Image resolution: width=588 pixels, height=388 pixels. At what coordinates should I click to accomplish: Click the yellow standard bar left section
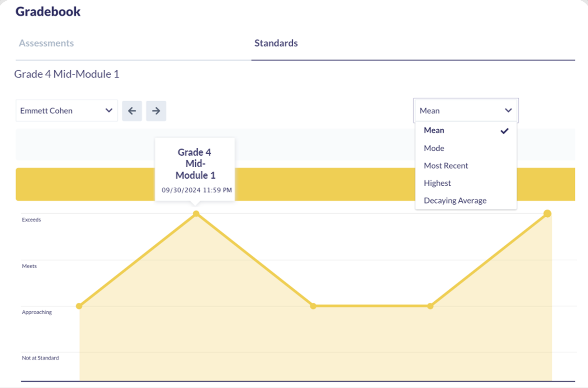pyautogui.click(x=85, y=184)
